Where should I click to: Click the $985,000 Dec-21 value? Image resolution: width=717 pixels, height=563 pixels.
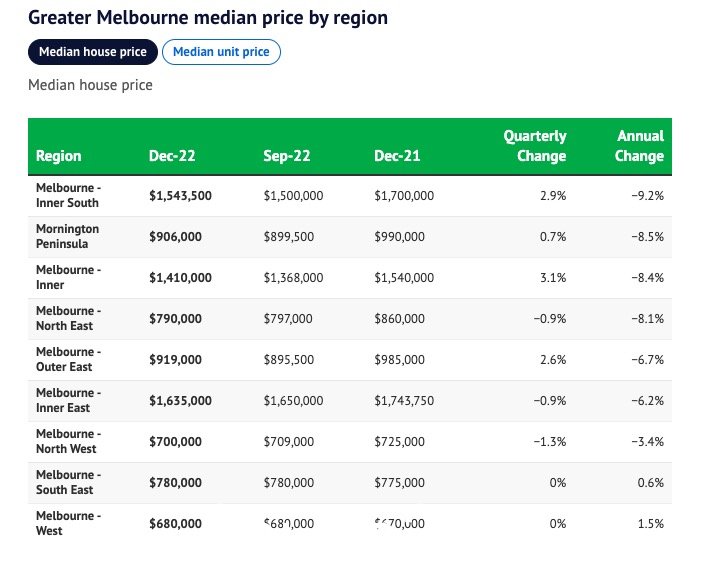coord(399,359)
